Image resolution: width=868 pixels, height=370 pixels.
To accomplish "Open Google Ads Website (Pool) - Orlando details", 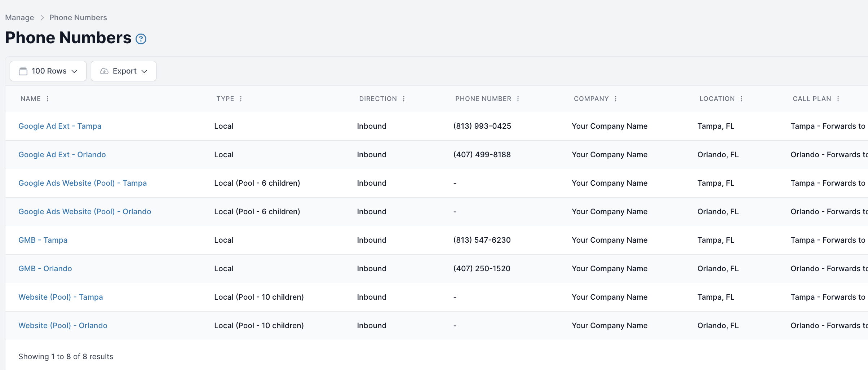I will 85,211.
